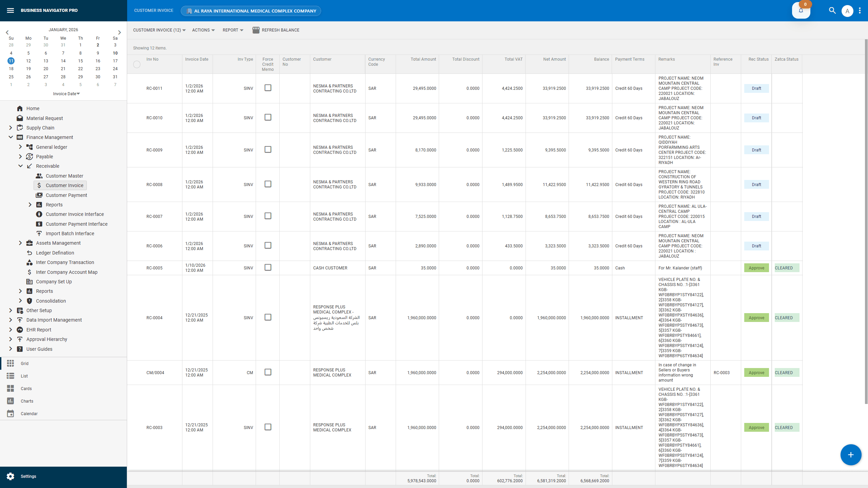Screen dimensions: 868x488
Task: Collapse the Receivable tree section
Action: [x=20, y=166]
